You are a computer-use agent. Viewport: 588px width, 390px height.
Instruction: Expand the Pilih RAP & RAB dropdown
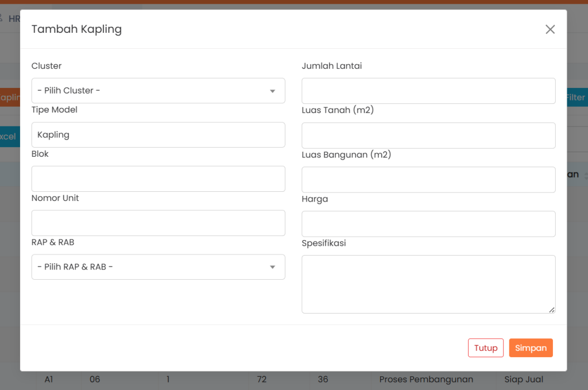158,267
